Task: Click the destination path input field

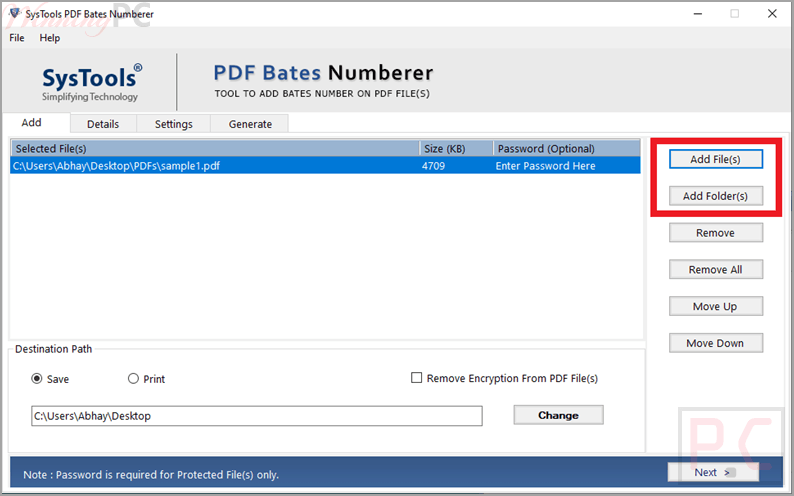Action: point(257,416)
